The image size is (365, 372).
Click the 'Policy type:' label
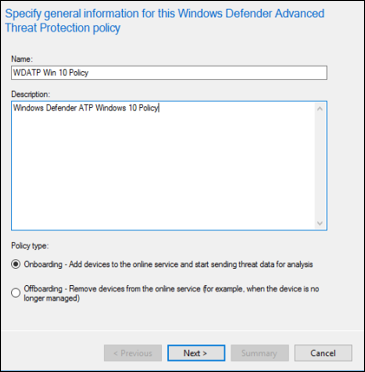(30, 246)
